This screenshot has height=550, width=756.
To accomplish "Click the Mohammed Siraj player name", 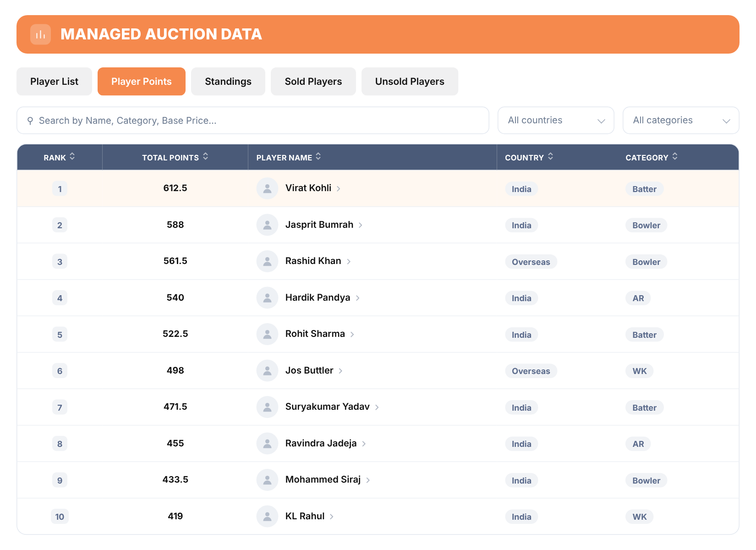I will pyautogui.click(x=323, y=479).
